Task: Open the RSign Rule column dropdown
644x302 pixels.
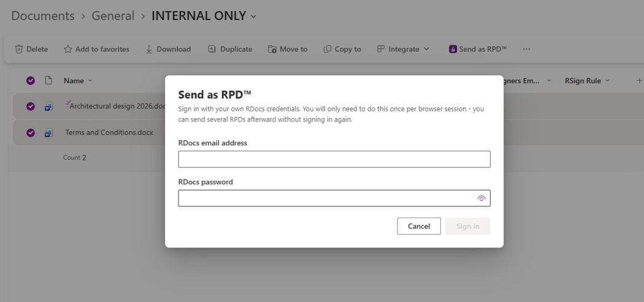Action: [x=607, y=81]
